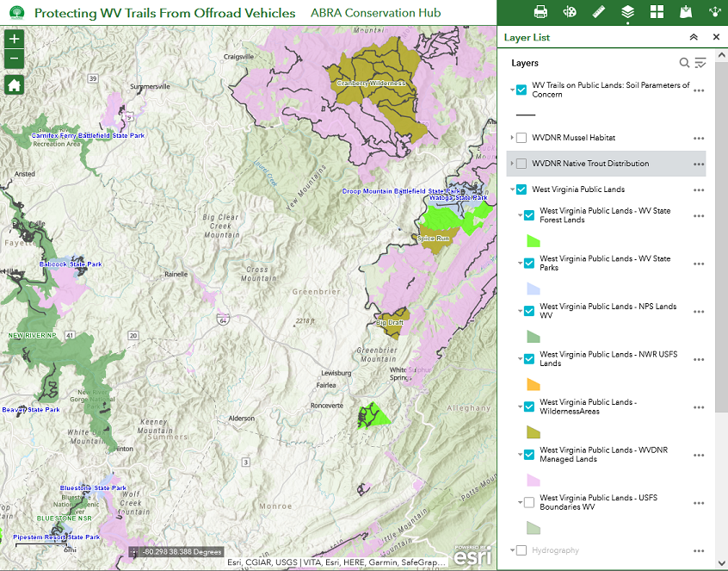Collapse the Layer List panel

tap(694, 38)
